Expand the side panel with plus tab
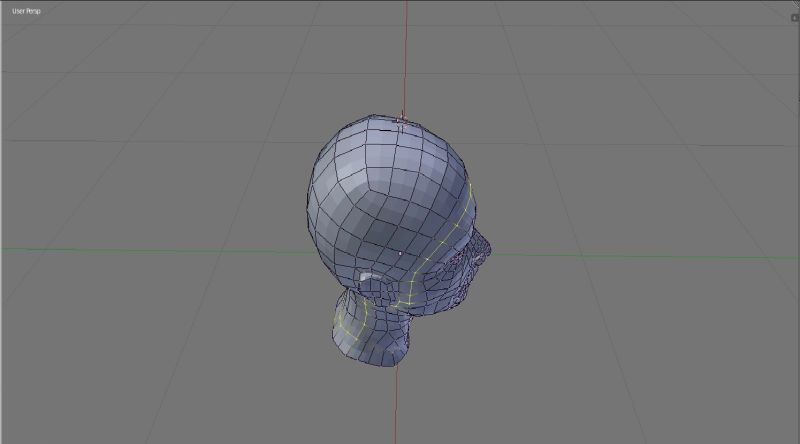Screen dimensions: 800x444 pos(795,18)
